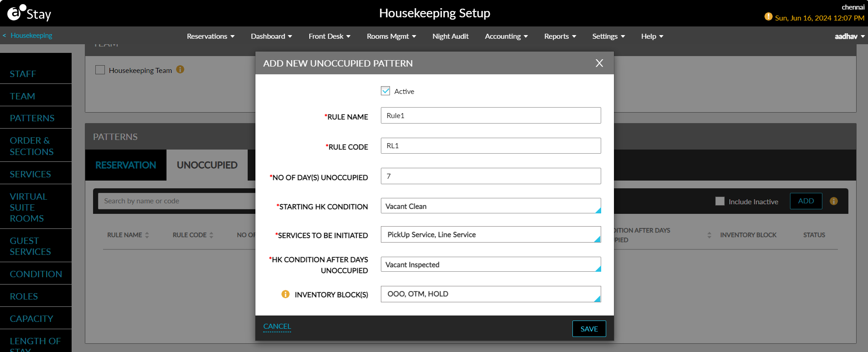
Task: Click the ADD pattern button
Action: (806, 201)
